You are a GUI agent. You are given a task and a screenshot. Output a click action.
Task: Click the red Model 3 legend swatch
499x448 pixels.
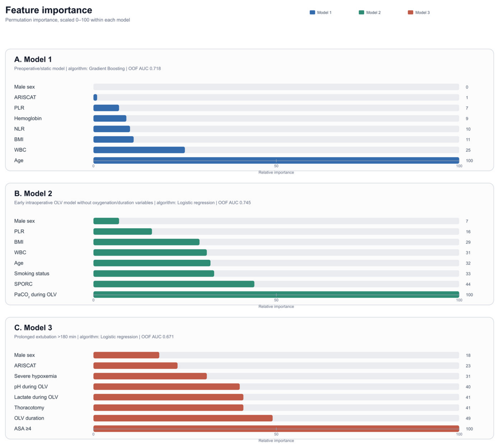pyautogui.click(x=410, y=12)
